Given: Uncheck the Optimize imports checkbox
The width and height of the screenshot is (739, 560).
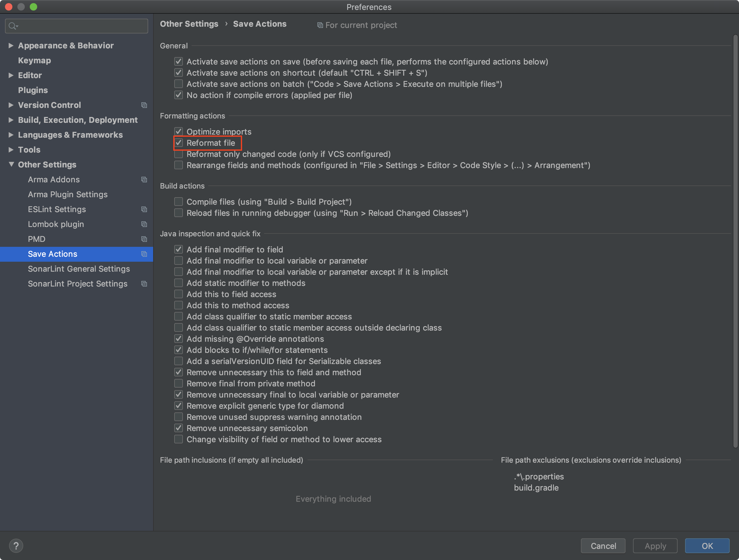Looking at the screenshot, I should point(179,132).
